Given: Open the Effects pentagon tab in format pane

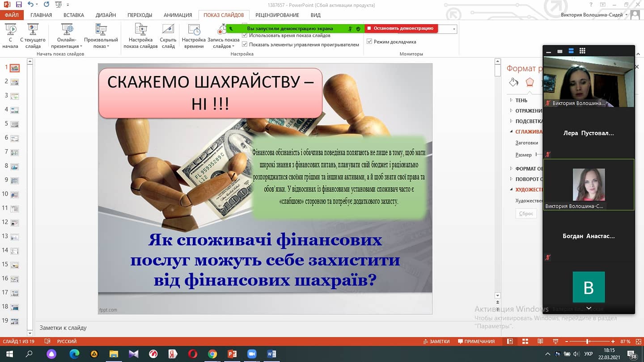Looking at the screenshot, I should click(x=530, y=82).
